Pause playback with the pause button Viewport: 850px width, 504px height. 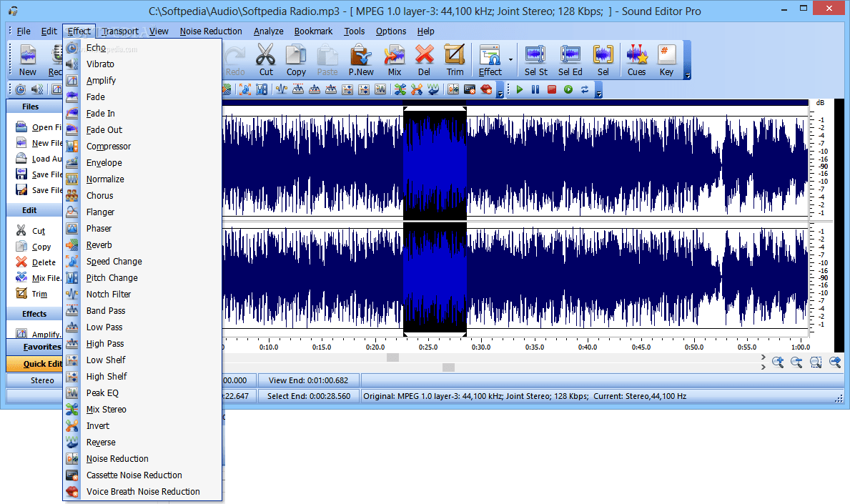click(x=535, y=89)
